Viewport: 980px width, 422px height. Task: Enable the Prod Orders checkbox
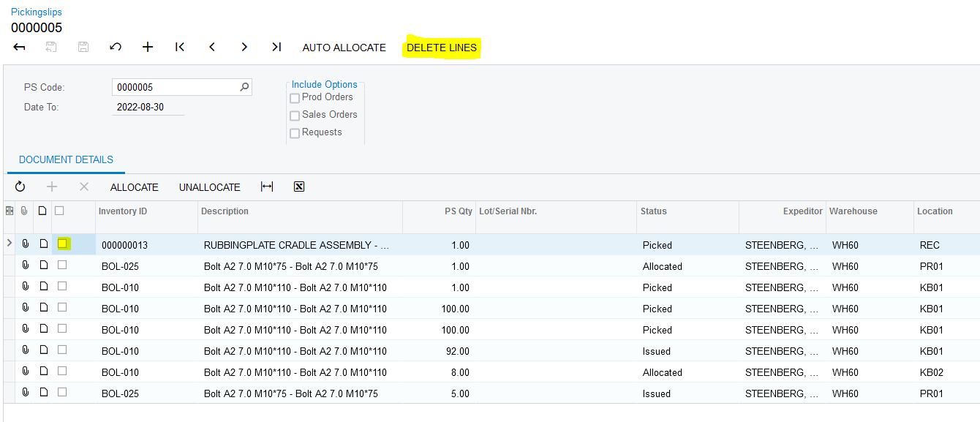point(295,98)
